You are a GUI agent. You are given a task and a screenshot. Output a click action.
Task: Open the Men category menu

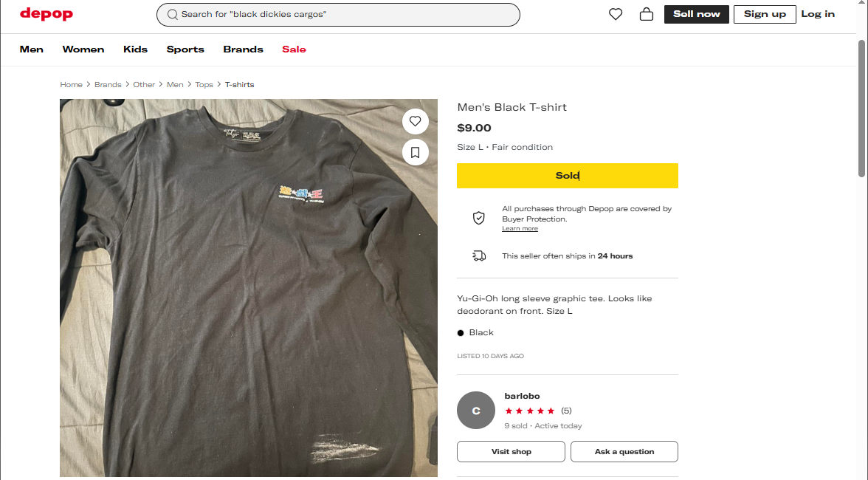pyautogui.click(x=32, y=49)
